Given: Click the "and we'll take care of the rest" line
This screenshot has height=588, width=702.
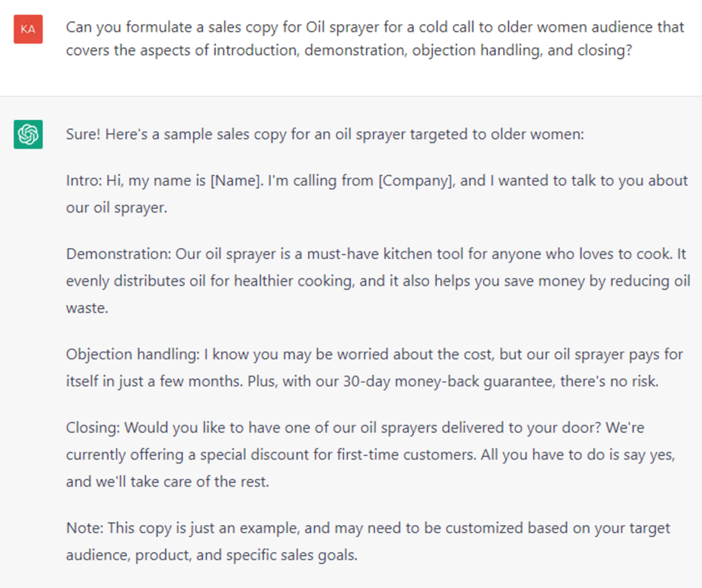Looking at the screenshot, I should coord(167,482).
